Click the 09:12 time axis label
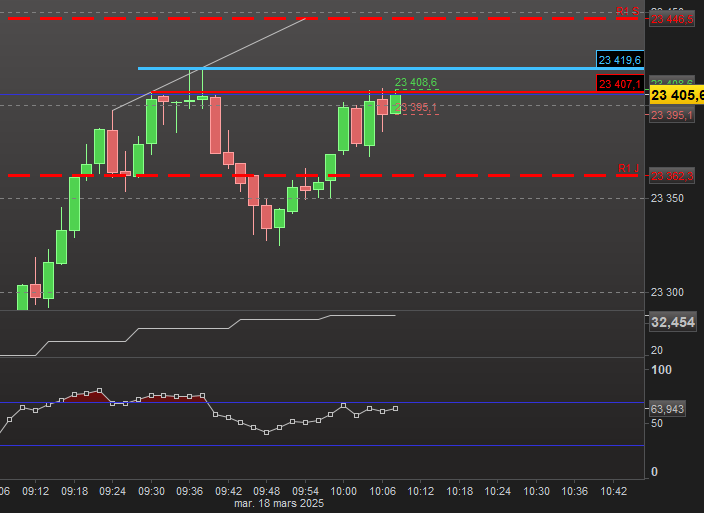 (x=35, y=491)
